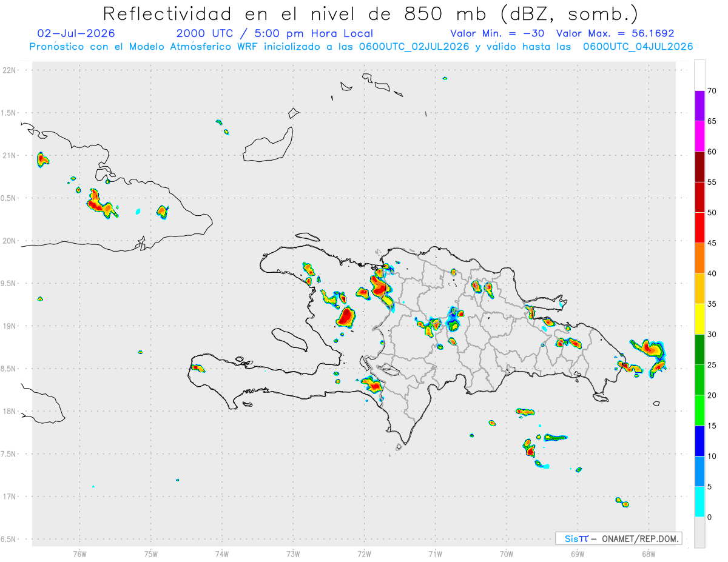
Task: Click the magenta 60-65 dBZ colorbar segment
Action: click(699, 136)
